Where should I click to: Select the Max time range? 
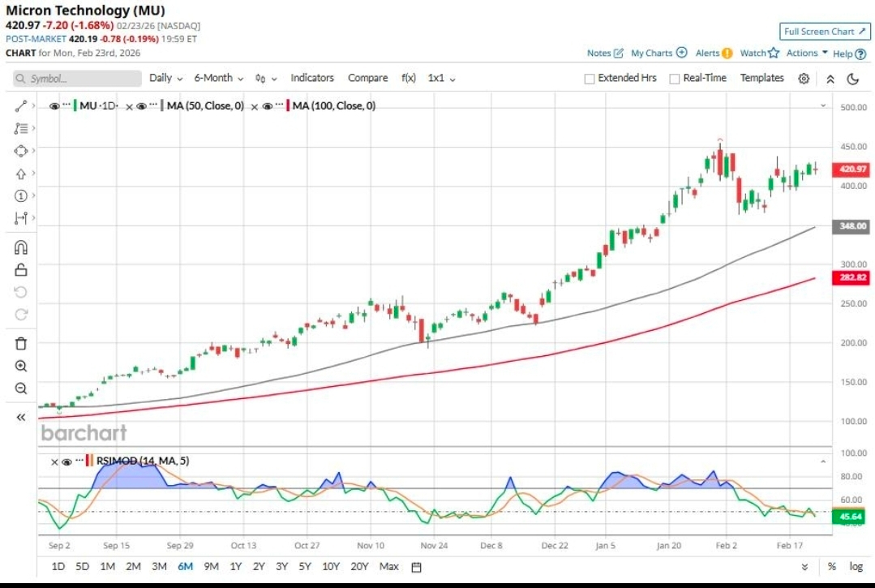389,566
